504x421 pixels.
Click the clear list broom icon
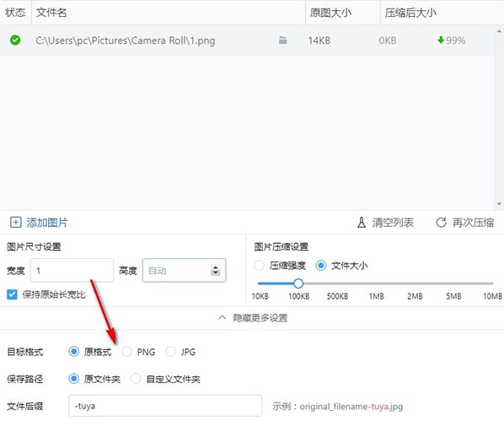[x=362, y=223]
